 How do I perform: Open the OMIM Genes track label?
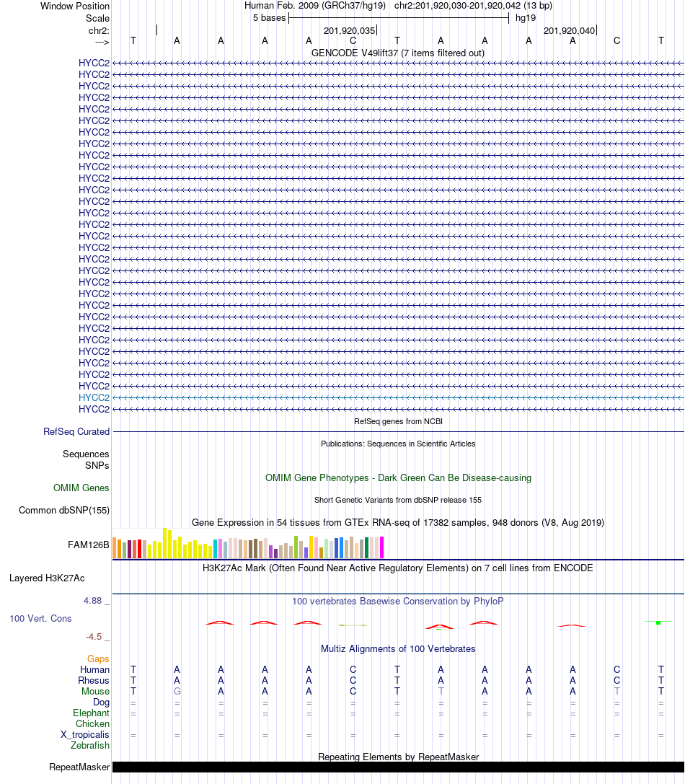pyautogui.click(x=81, y=488)
